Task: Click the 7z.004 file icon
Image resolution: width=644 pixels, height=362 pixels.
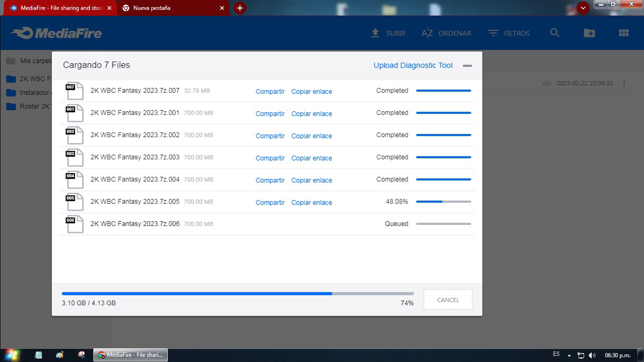Action: pos(74,180)
